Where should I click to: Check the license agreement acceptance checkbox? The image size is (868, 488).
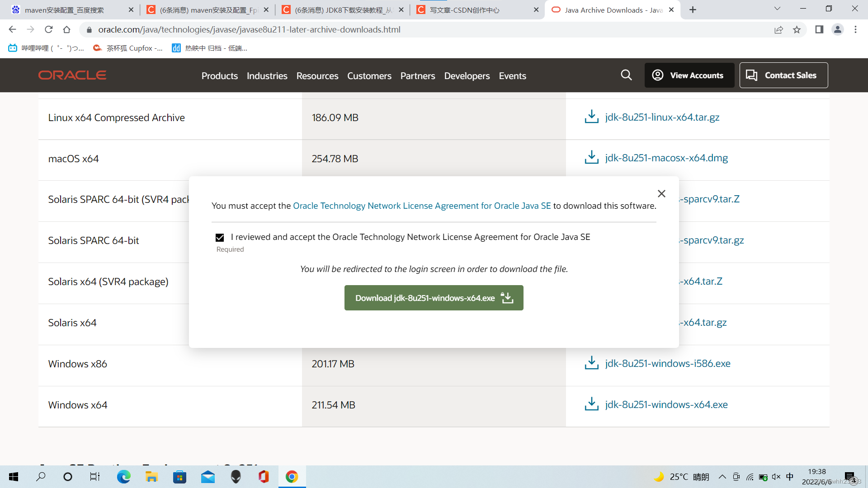[x=220, y=238]
